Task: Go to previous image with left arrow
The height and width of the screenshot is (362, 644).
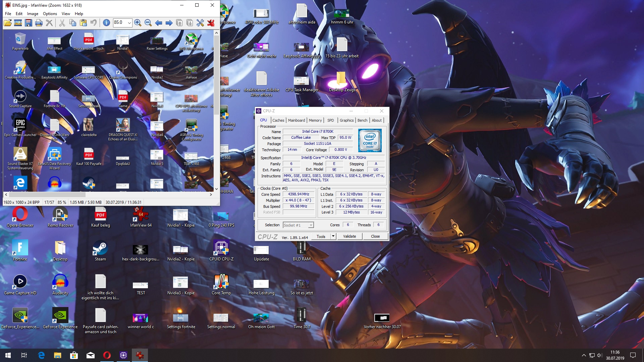Action: (x=159, y=23)
